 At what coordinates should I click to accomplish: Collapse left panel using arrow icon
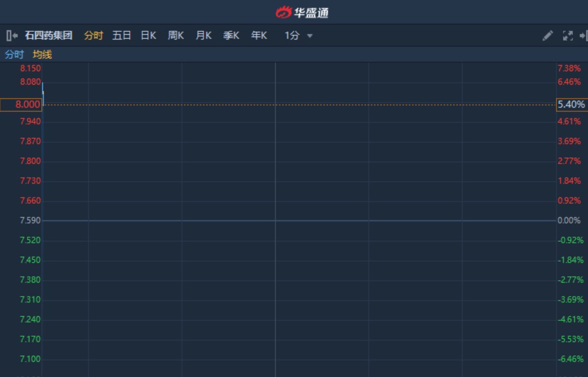pos(12,35)
